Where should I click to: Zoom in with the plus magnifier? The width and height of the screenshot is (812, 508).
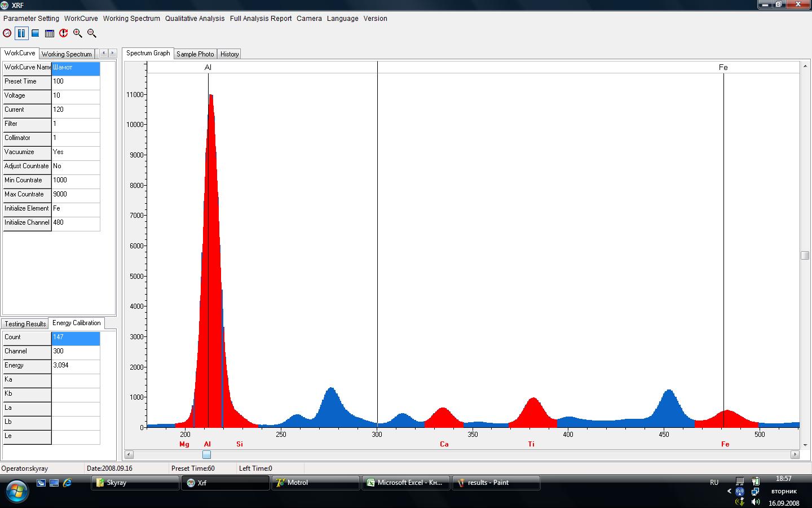(x=78, y=33)
